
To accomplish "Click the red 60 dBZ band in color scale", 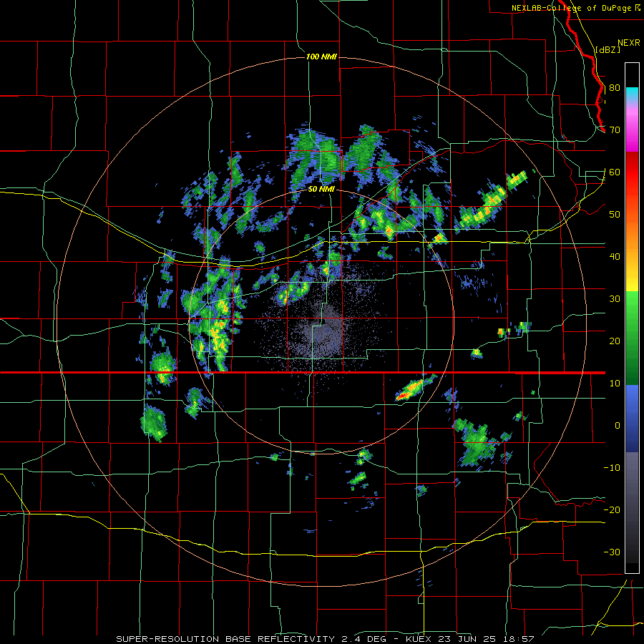I will [632, 172].
